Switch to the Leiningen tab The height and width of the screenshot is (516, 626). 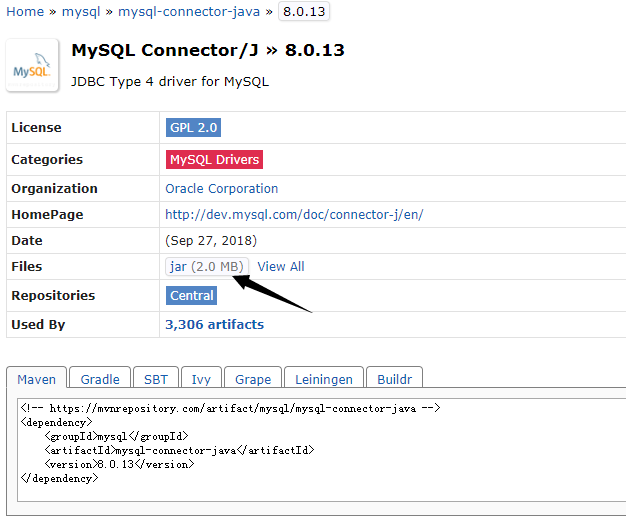pyautogui.click(x=324, y=378)
